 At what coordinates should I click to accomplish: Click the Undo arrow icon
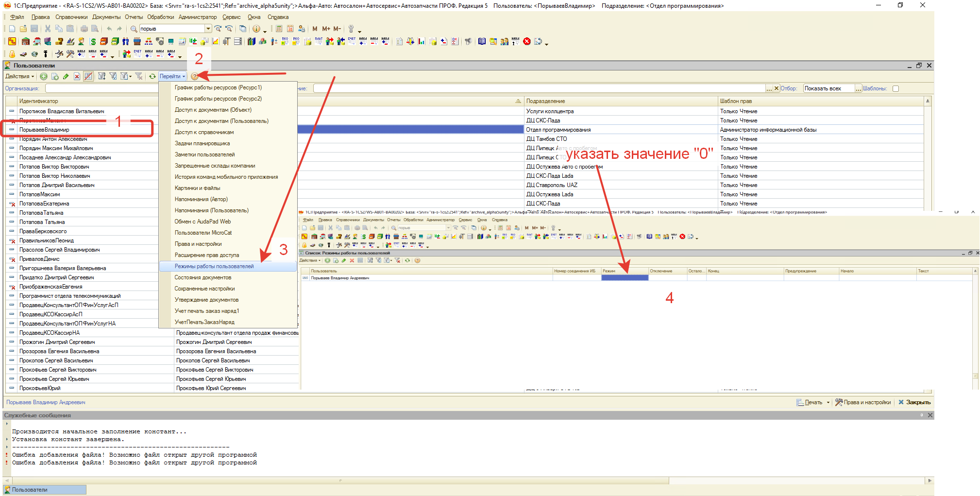pyautogui.click(x=109, y=29)
